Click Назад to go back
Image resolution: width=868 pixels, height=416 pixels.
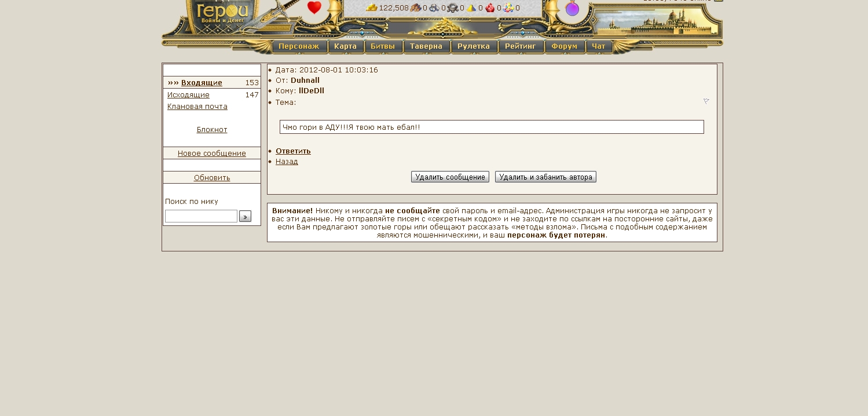coord(287,162)
